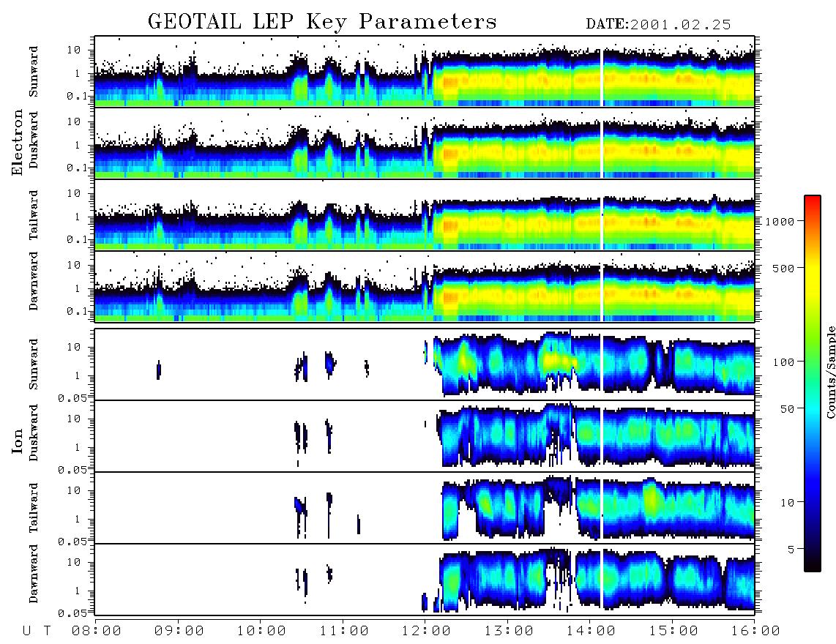Click the 14:00 time tick label
The image size is (836, 644).
point(591,631)
